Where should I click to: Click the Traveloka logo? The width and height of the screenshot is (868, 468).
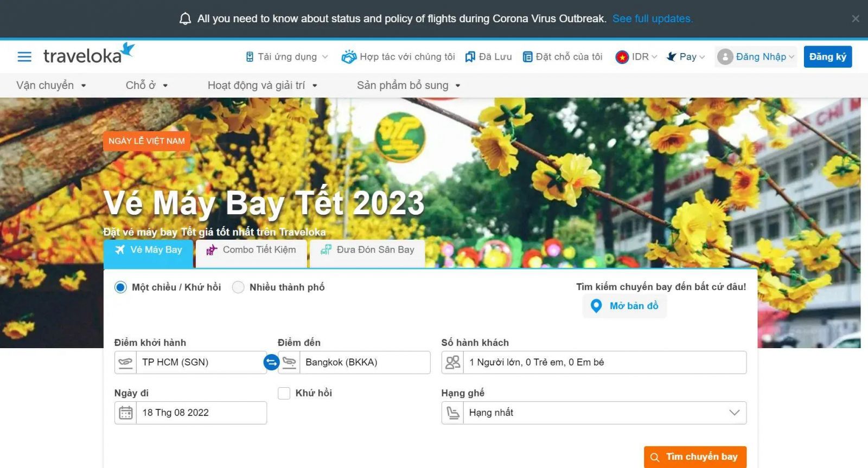point(89,54)
